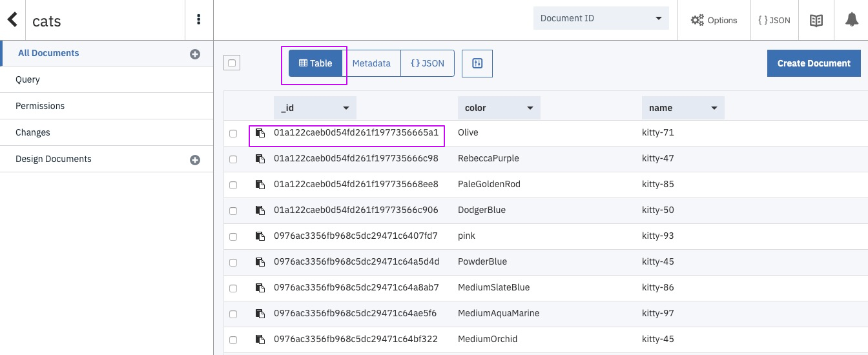Copy document icon for kitty-47 row
This screenshot has height=355, width=868.
260,159
